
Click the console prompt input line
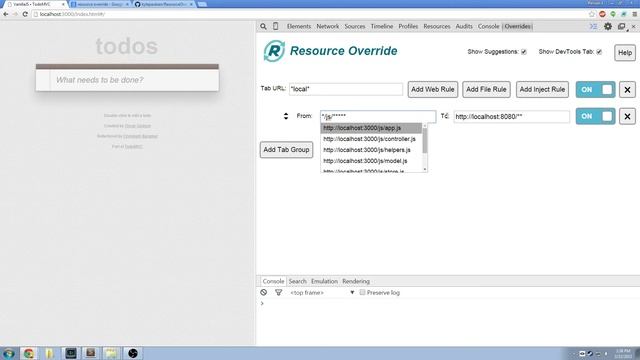(x=449, y=304)
